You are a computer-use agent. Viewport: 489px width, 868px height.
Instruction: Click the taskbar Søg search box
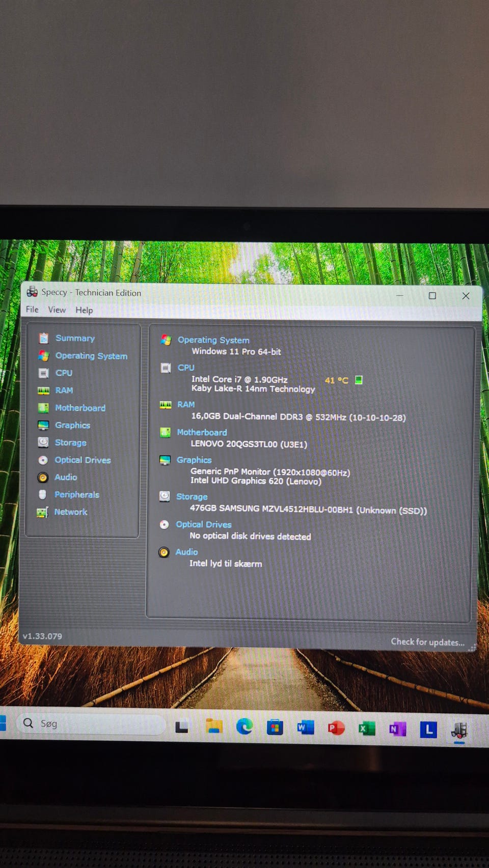pos(92,723)
